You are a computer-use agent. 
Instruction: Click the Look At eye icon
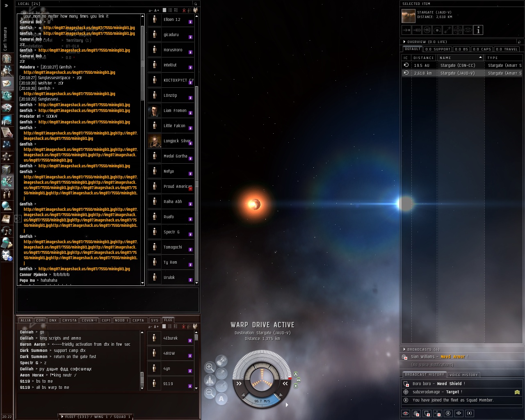tap(468, 30)
